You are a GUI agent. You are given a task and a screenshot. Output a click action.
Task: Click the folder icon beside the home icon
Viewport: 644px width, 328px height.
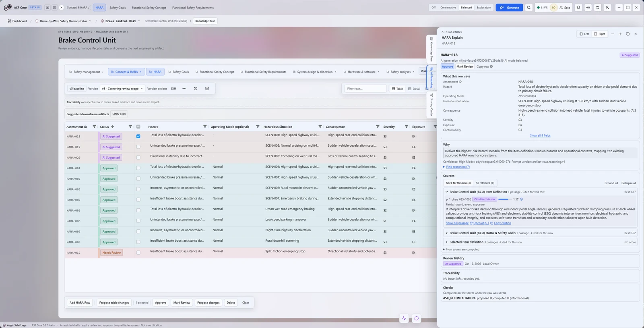click(55, 8)
